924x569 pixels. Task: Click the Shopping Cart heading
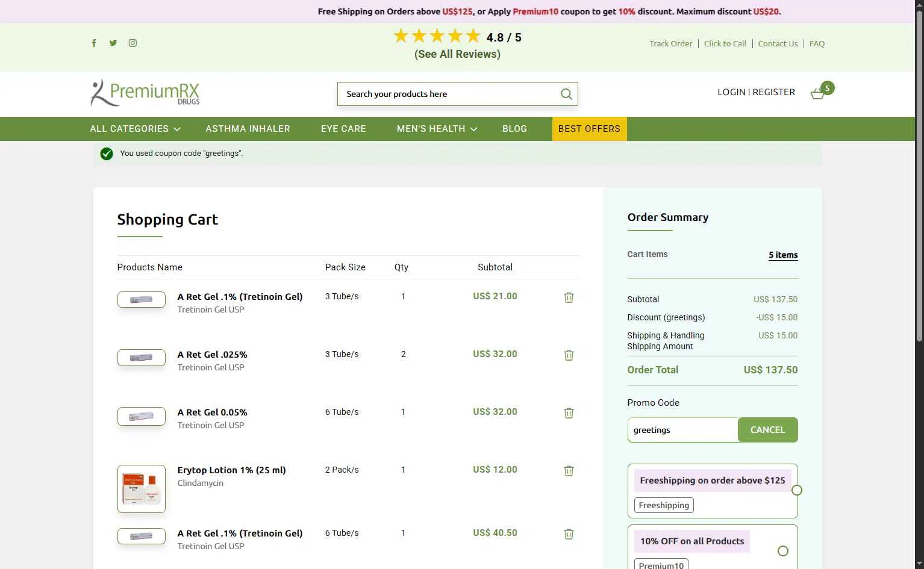click(167, 219)
